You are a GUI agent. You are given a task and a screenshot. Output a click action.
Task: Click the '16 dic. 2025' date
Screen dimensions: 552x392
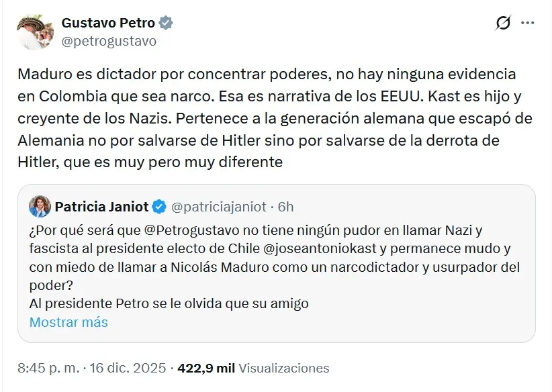click(x=129, y=368)
